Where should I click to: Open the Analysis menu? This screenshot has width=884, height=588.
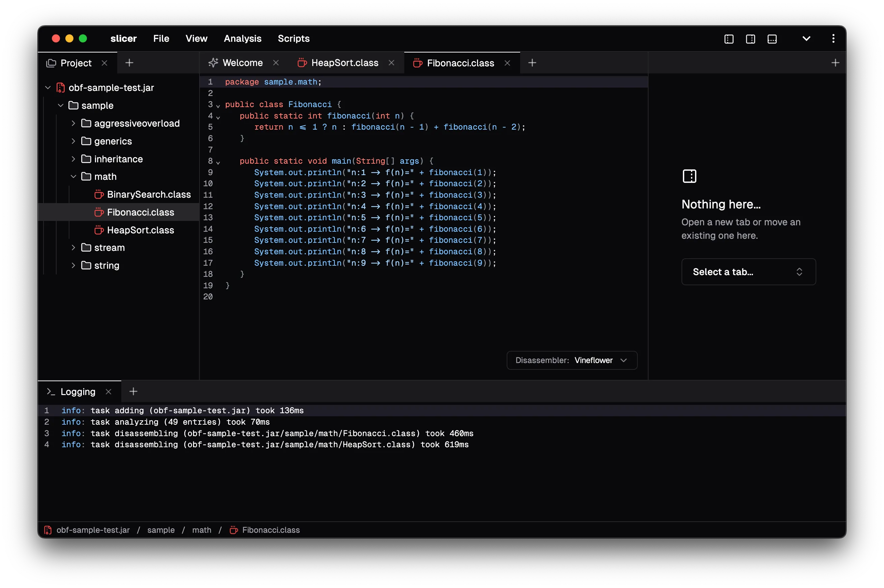[x=242, y=39]
